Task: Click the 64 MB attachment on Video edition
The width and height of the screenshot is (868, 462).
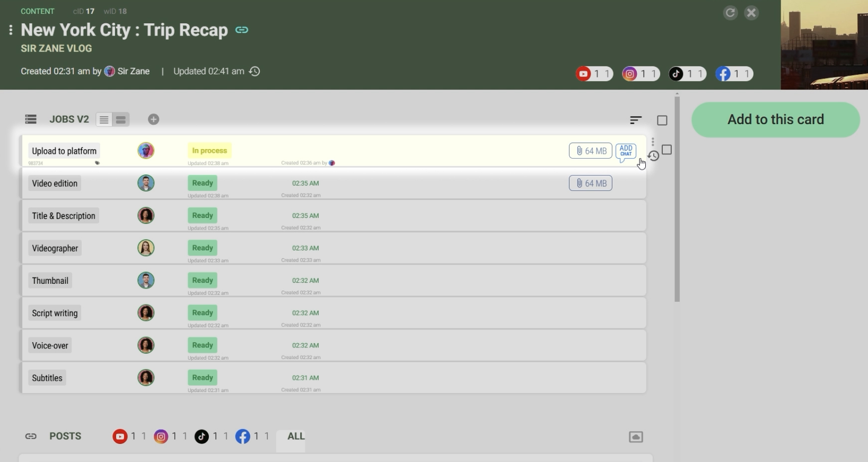Action: [x=590, y=184]
